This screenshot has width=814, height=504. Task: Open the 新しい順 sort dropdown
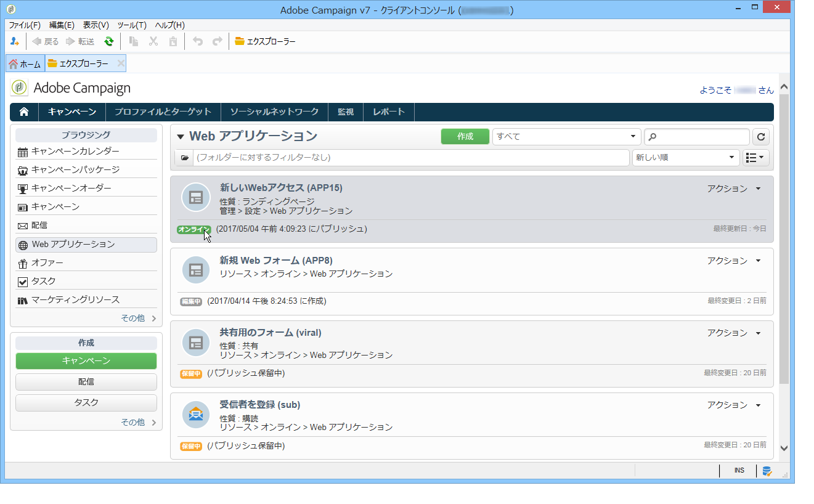click(686, 158)
